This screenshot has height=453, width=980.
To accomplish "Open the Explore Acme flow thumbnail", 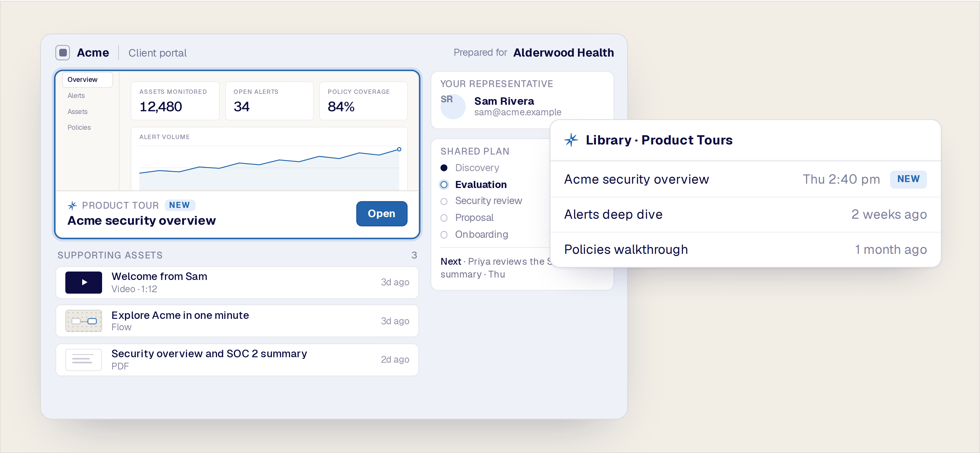I will 84,321.
